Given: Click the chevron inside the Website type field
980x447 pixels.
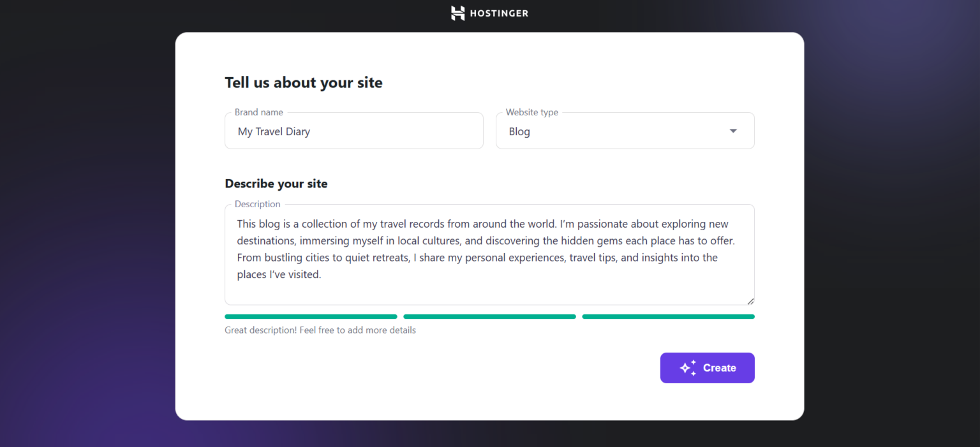Looking at the screenshot, I should (732, 130).
